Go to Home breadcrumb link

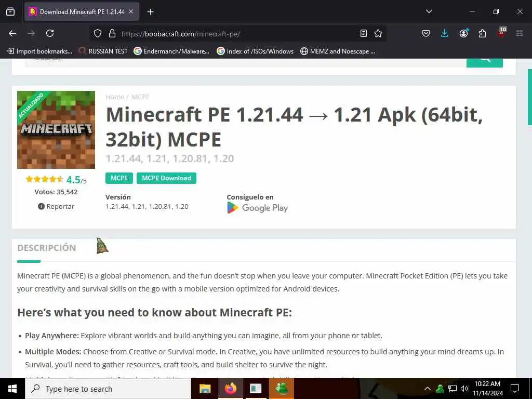[x=115, y=97]
